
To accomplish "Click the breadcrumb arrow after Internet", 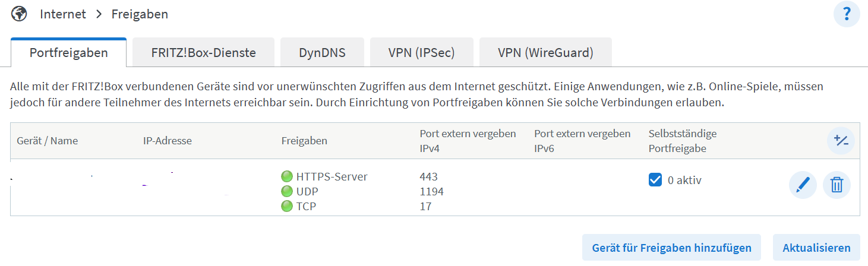I will 99,14.
